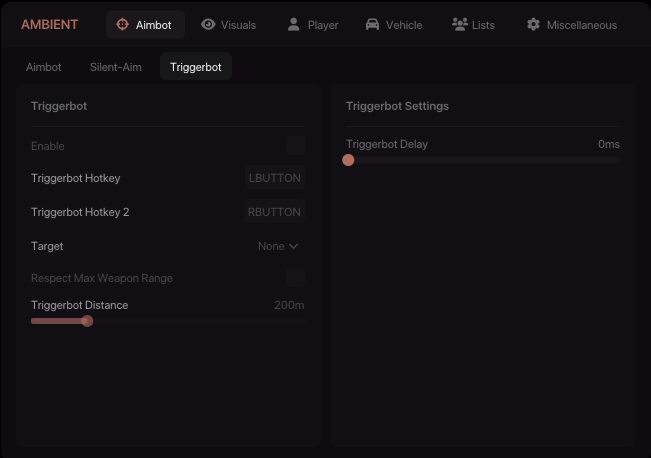Viewport: 651px width, 458px height.
Task: Click the AMBIENT logo text
Action: pyautogui.click(x=49, y=25)
